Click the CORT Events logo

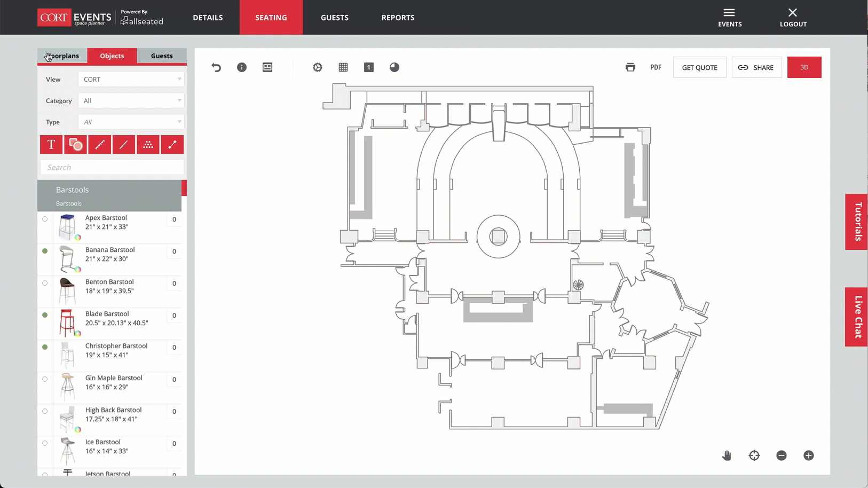click(75, 18)
